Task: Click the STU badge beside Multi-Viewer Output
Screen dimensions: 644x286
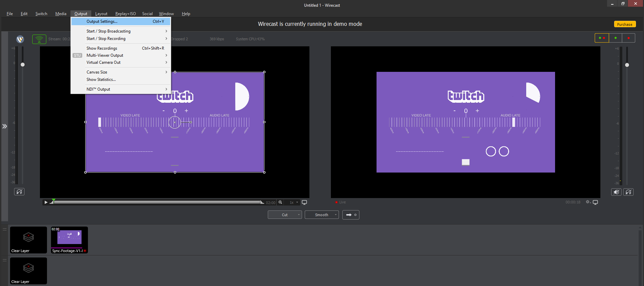Action: (x=78, y=55)
